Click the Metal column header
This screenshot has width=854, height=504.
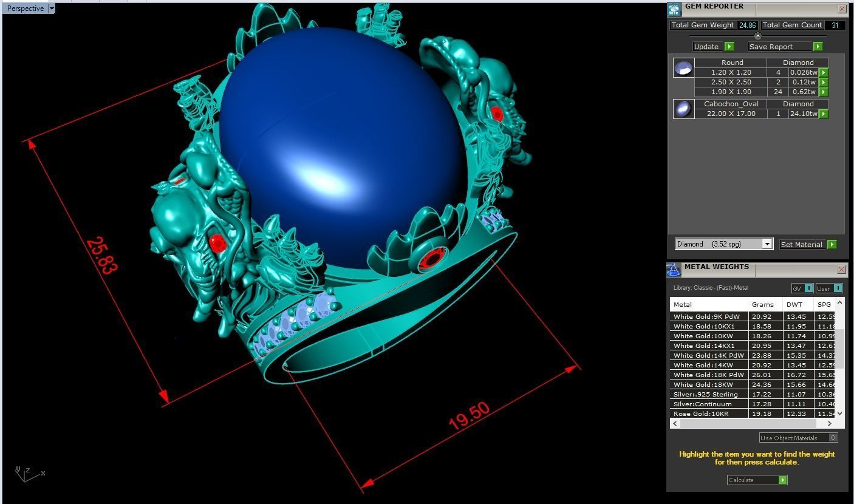pos(709,304)
